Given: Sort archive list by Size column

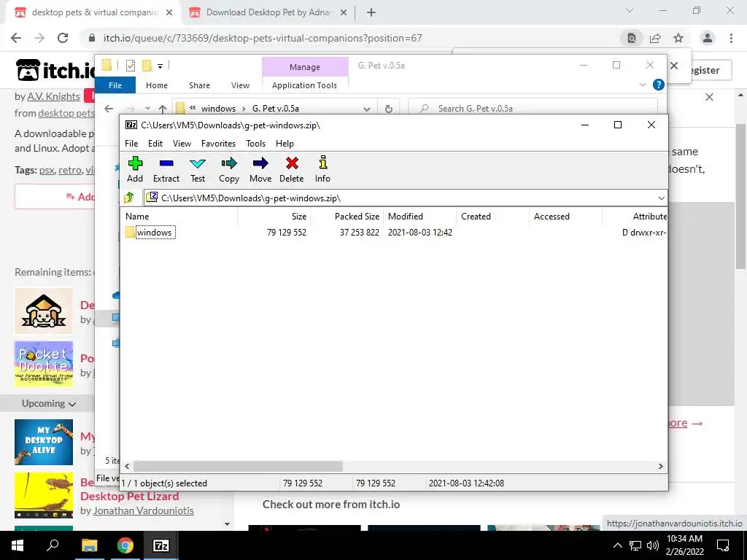Looking at the screenshot, I should tap(274, 216).
